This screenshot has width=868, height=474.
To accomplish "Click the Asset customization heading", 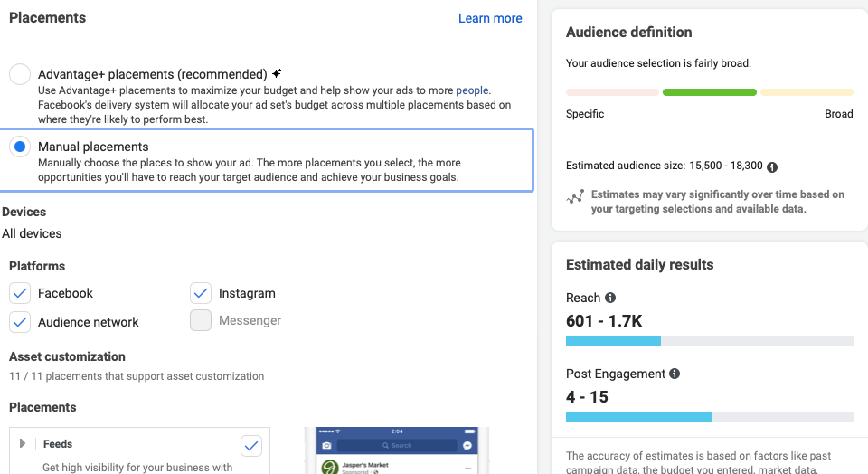I will pyautogui.click(x=67, y=356).
